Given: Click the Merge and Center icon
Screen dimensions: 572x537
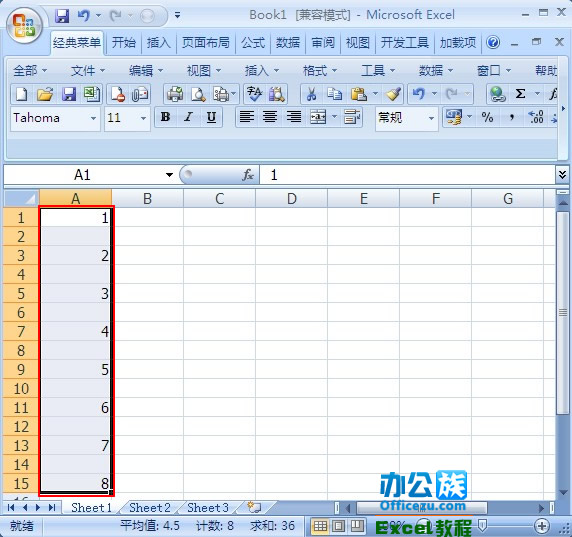Looking at the screenshot, I should 318,117.
